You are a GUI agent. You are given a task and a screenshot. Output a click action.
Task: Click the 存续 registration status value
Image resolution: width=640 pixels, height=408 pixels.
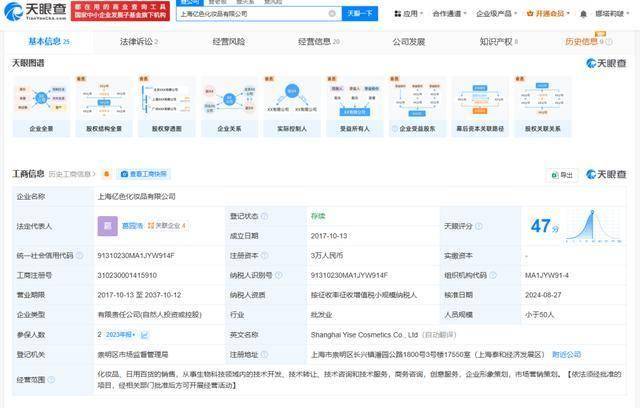318,216
